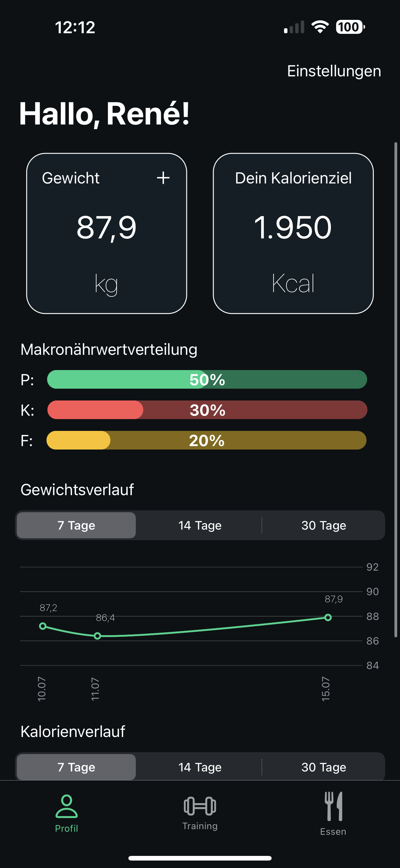Tap the battery indicator icon
Screen dimensions: 400x868
pos(350,27)
